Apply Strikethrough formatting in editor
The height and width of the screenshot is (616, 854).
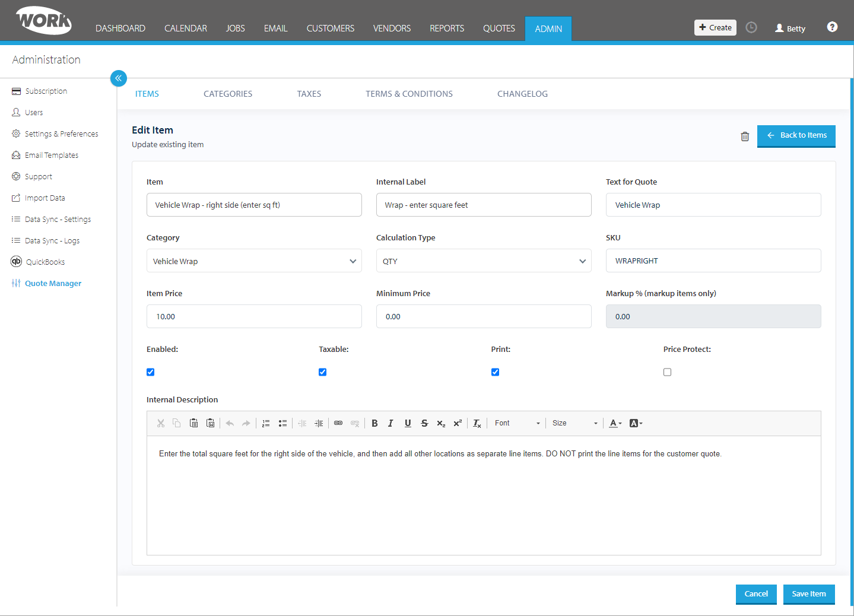coord(424,423)
